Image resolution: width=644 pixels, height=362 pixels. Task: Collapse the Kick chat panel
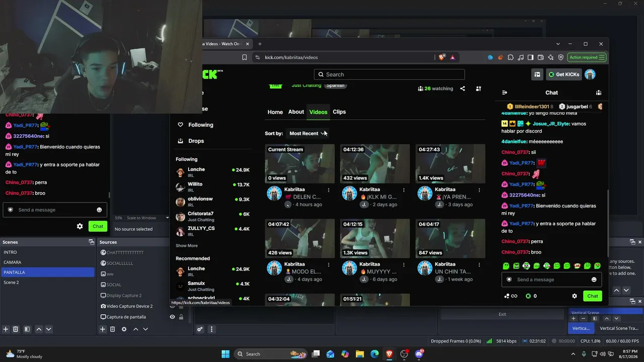coord(505,93)
